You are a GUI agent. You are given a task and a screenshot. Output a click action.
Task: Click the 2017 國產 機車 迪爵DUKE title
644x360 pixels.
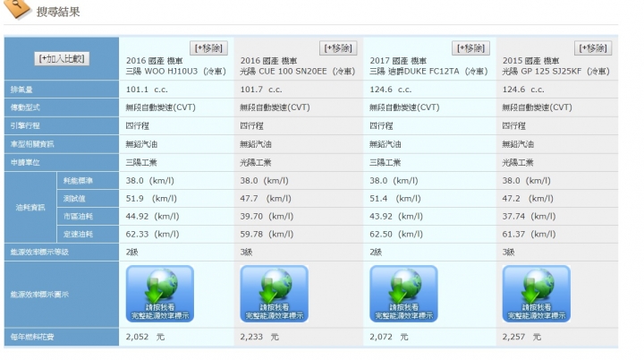(x=428, y=66)
